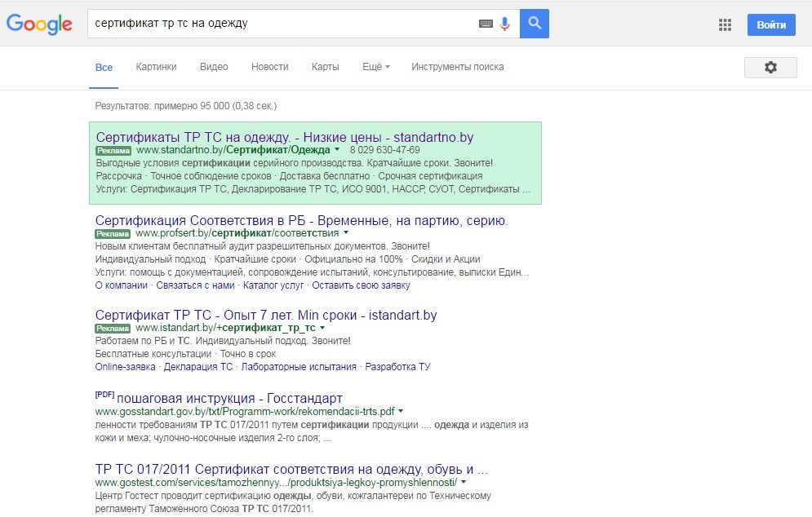Click the Войти sign-in button
The width and height of the screenshot is (812, 517).
click(x=771, y=24)
